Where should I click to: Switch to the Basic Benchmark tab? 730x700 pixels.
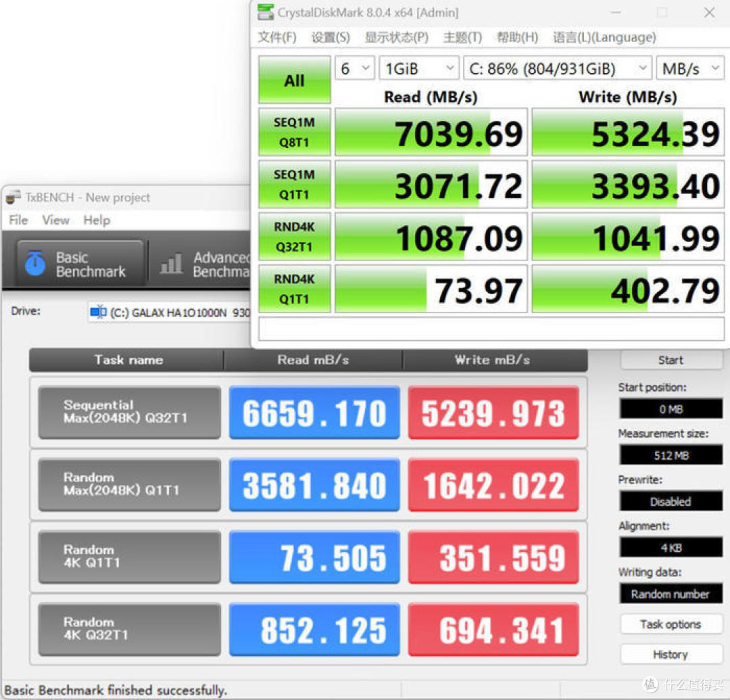pos(80,264)
